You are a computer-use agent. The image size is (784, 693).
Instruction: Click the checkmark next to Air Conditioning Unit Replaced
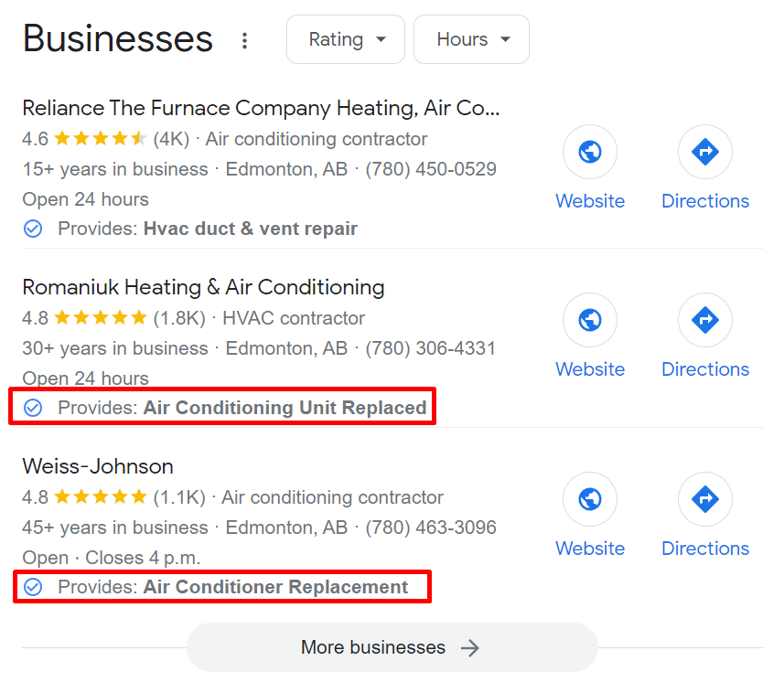pos(33,408)
